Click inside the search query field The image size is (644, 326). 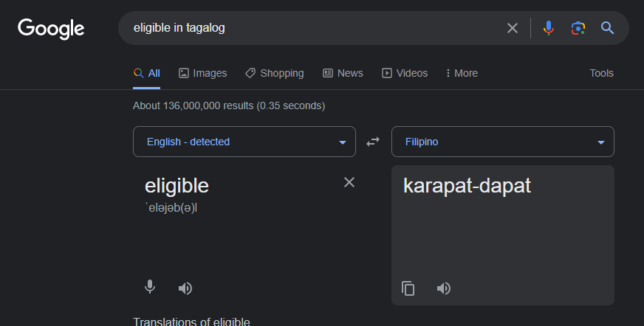[x=312, y=28]
